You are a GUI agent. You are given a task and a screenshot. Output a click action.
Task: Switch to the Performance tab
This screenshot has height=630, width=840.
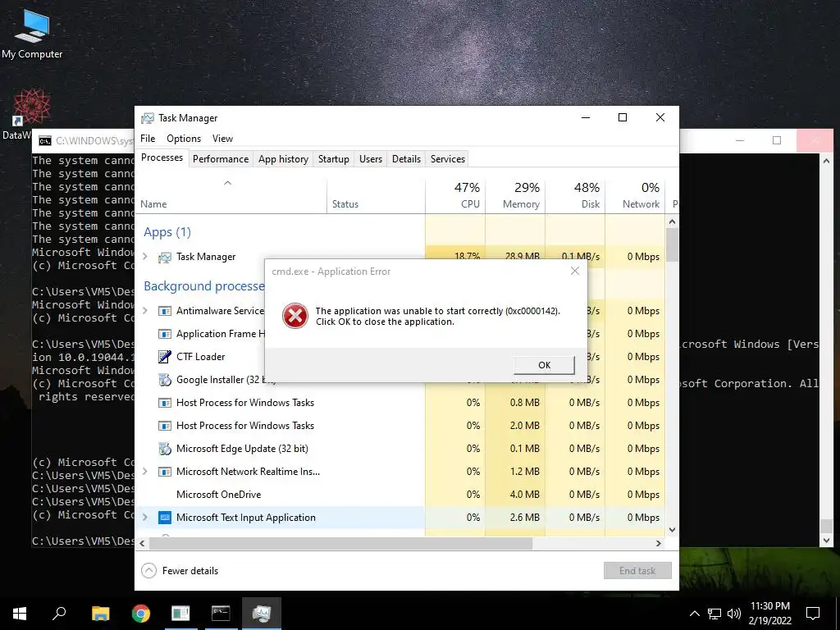[220, 159]
